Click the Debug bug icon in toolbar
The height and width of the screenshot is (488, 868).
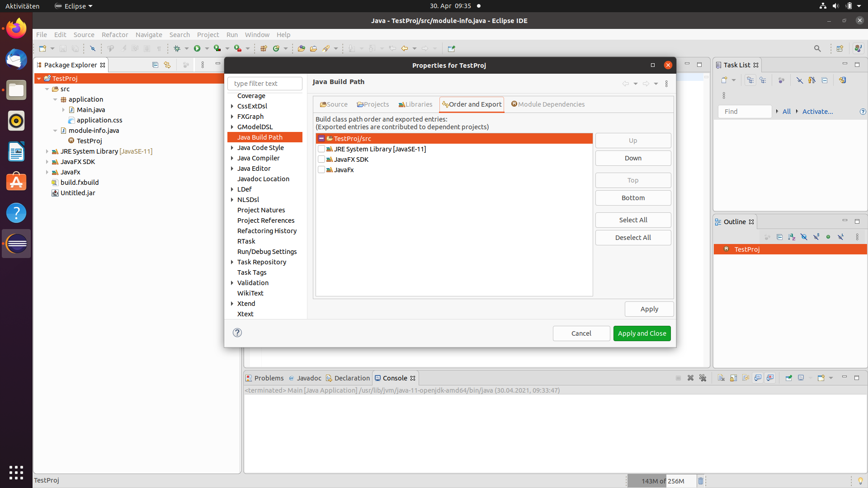tap(177, 48)
